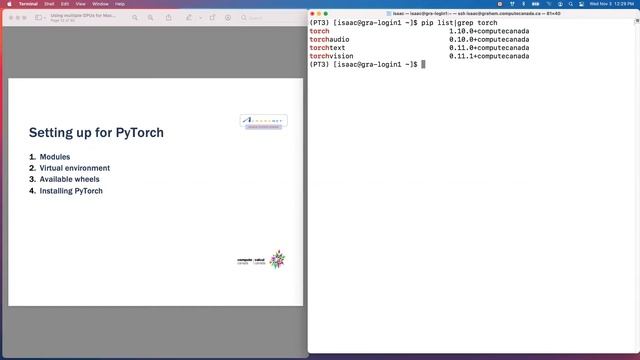The height and width of the screenshot is (360, 640).
Task: Open the Shell menu
Action: tap(49, 4)
